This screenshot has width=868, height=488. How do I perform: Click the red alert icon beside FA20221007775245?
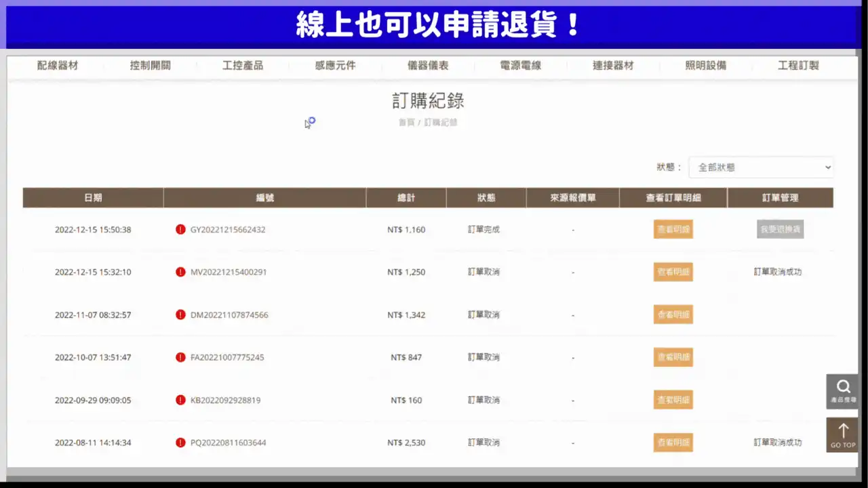(x=180, y=357)
